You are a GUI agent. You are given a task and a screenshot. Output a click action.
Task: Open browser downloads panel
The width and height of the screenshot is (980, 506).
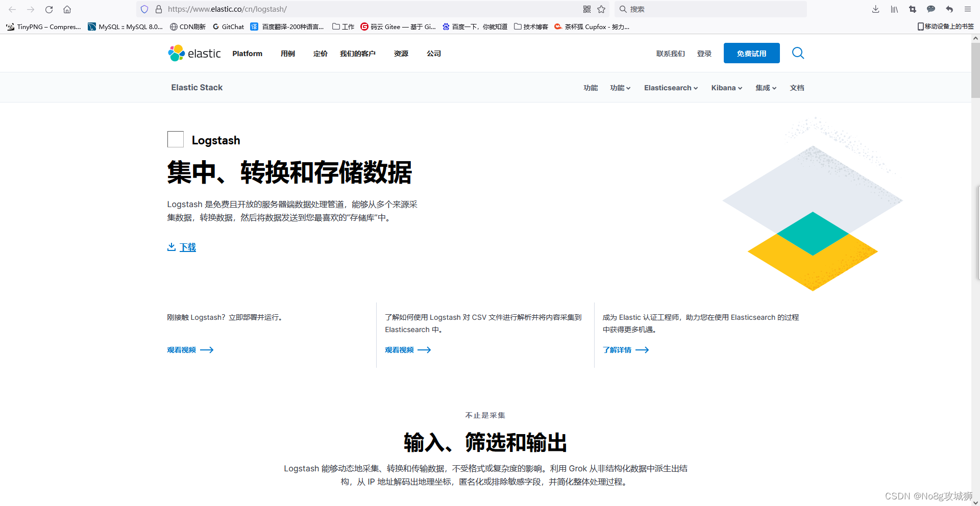click(x=875, y=9)
